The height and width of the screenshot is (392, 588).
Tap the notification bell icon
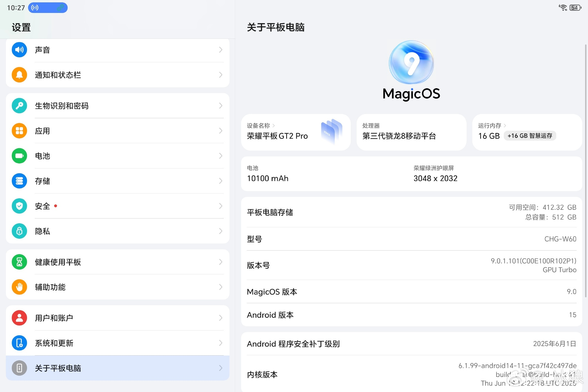tap(19, 75)
